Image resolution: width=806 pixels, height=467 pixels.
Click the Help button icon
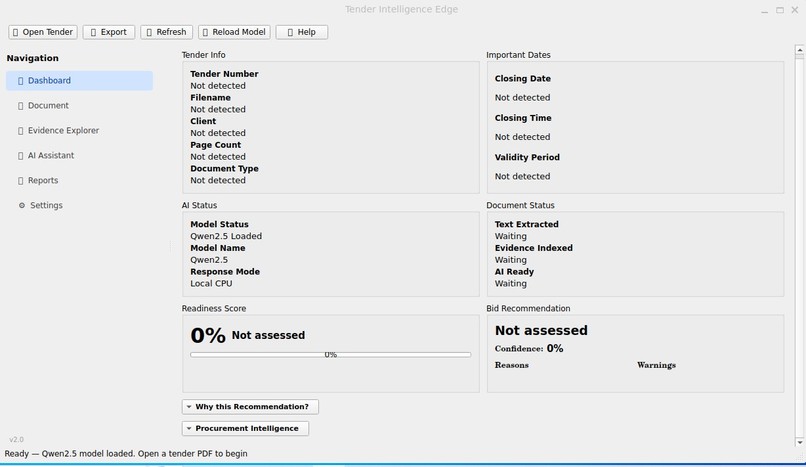(290, 32)
